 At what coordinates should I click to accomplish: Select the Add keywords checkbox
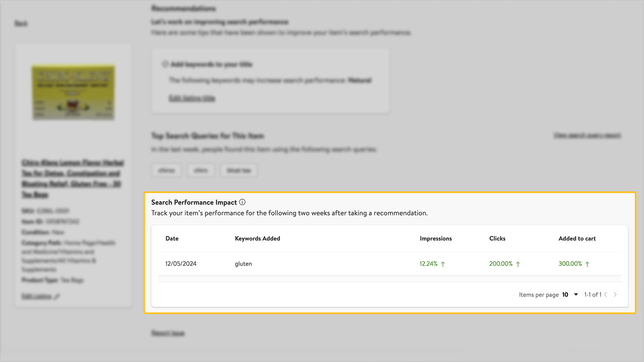[165, 64]
